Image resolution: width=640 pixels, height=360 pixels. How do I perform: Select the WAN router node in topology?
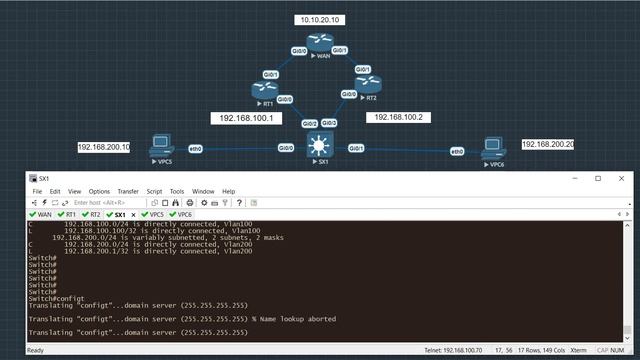320,42
